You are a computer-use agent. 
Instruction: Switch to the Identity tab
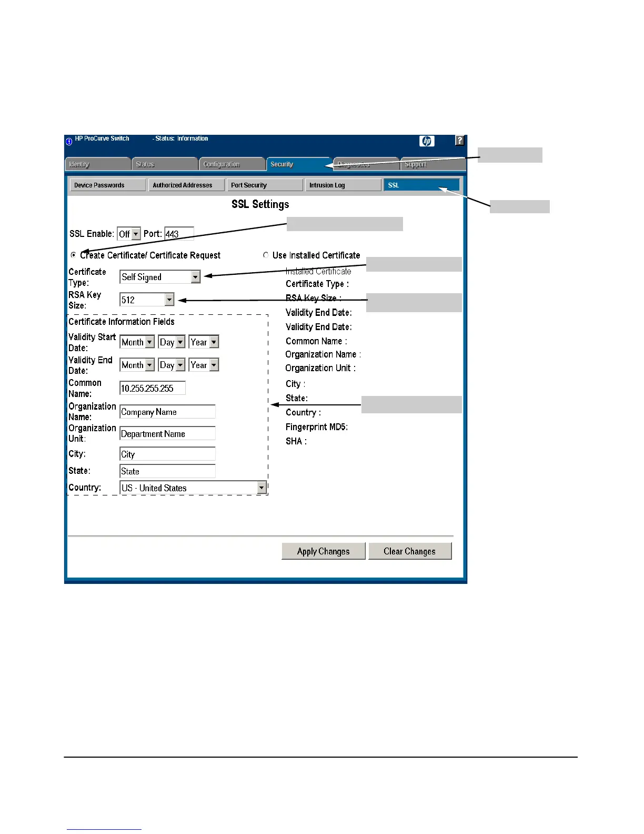(x=98, y=164)
